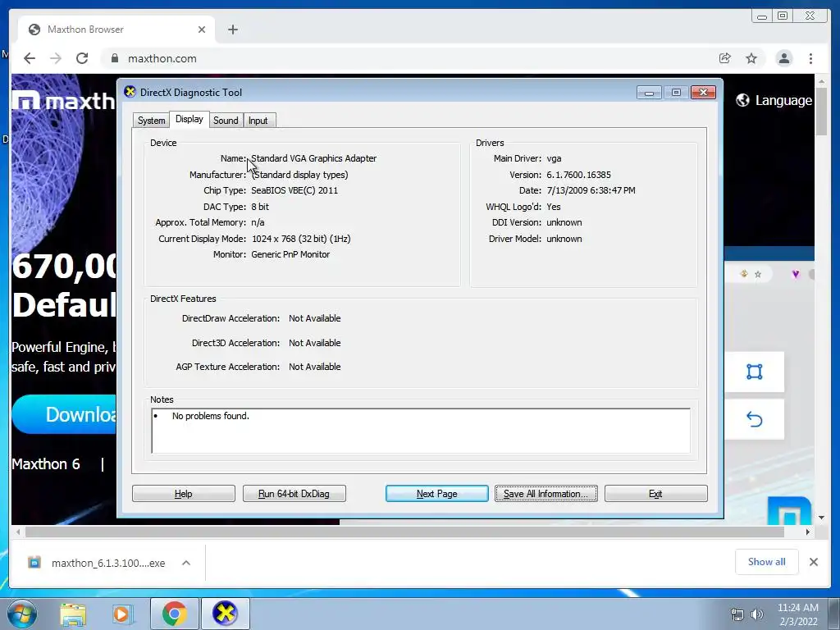This screenshot has width=840, height=630.
Task: Click the Notes text box
Action: pos(421,431)
